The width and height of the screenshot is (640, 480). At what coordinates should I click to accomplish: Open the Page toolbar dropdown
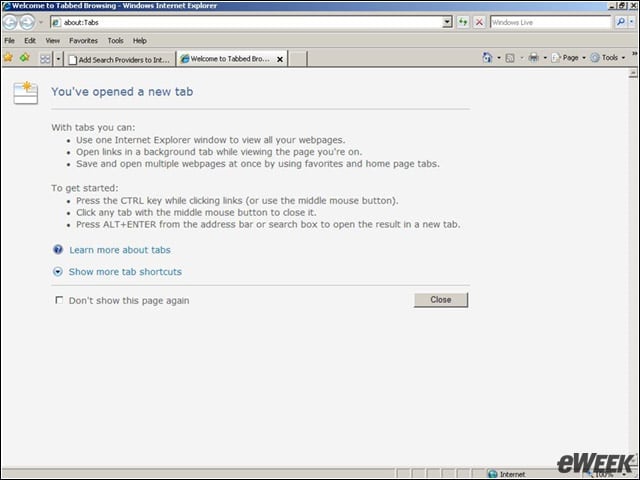click(x=569, y=58)
